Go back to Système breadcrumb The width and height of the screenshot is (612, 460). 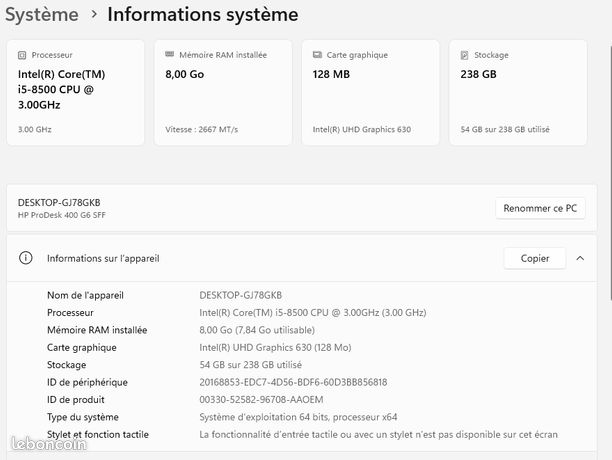42,15
